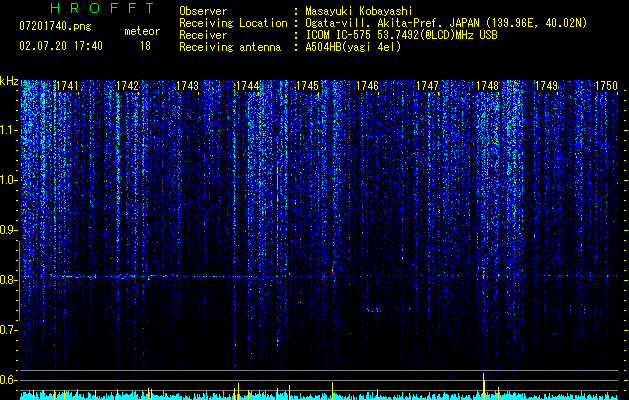The image size is (629, 400).
Task: Click the 0.6 kHz frequency axis label
Action: coord(9,380)
